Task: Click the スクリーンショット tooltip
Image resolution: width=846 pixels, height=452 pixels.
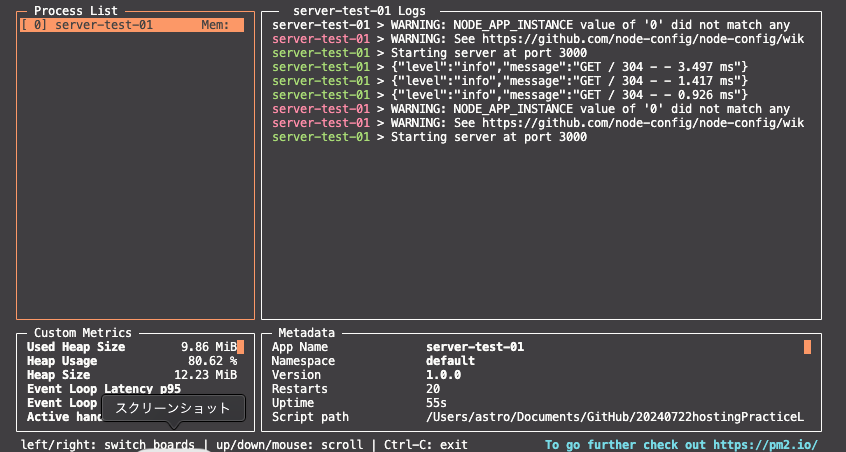Action: click(173, 408)
